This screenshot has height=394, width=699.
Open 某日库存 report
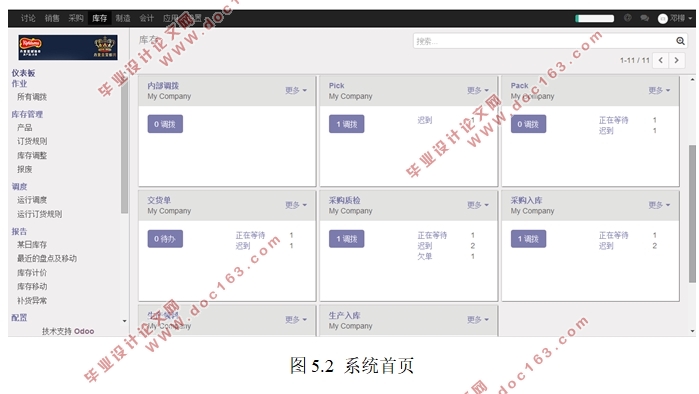coord(32,244)
